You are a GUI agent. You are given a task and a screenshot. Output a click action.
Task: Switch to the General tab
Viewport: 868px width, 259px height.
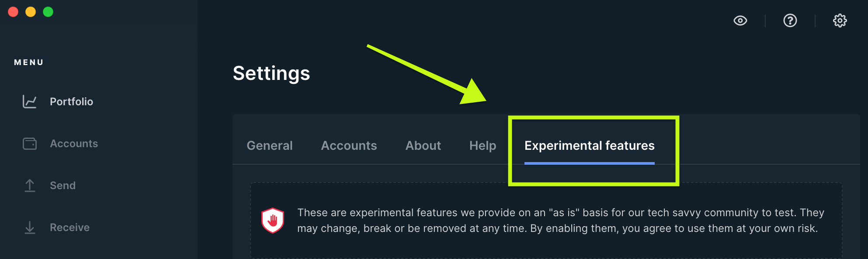pos(270,145)
